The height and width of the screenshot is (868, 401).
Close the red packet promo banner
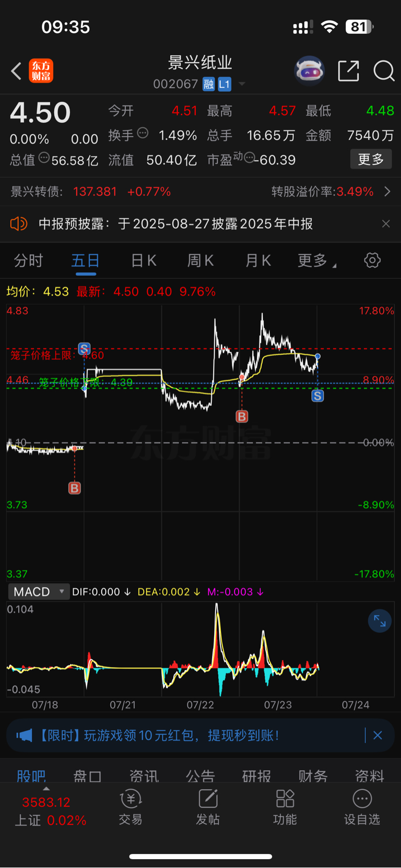point(378,735)
